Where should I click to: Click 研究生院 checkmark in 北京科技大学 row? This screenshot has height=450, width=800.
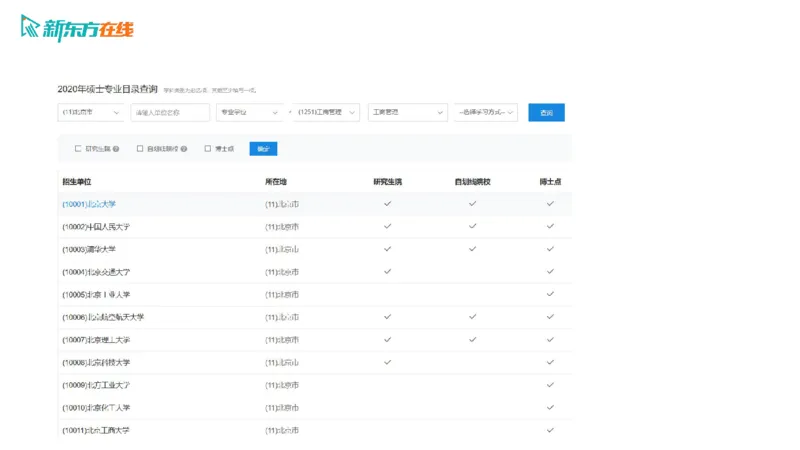388,362
